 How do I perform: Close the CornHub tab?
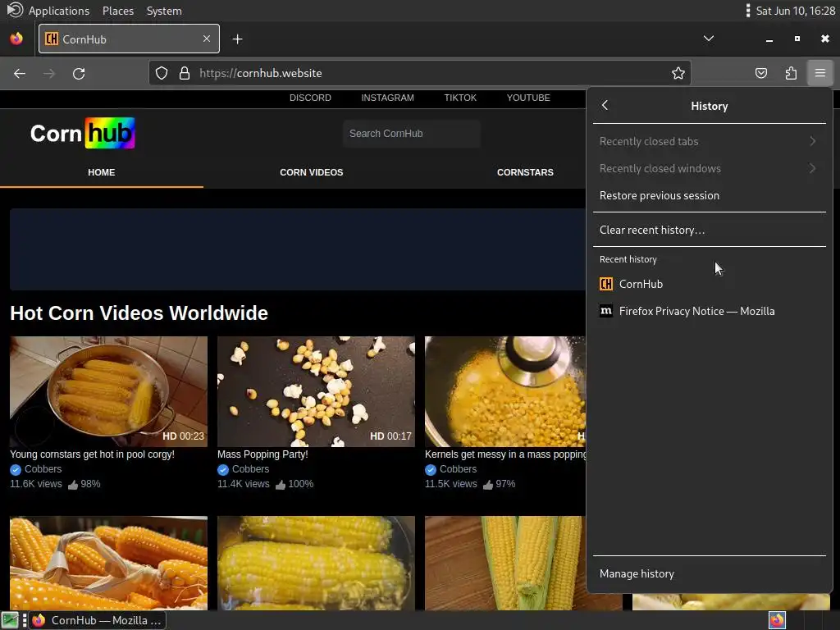click(x=206, y=39)
